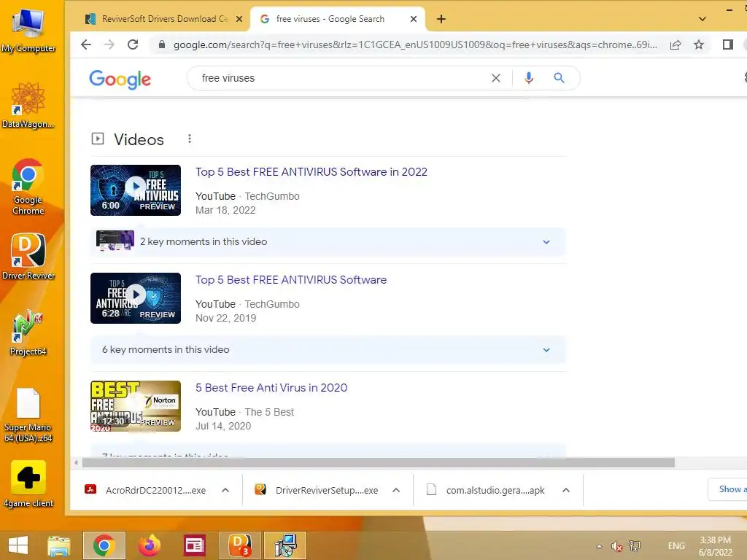747x560 pixels.
Task: Open the DataWagon desktop shortcut
Action: (28, 105)
